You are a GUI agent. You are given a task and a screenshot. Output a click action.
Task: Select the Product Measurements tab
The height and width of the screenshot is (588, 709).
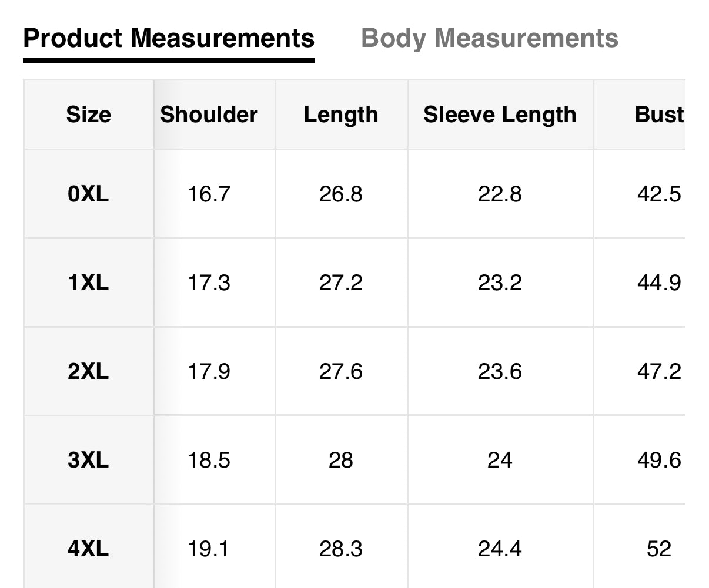coord(169,39)
